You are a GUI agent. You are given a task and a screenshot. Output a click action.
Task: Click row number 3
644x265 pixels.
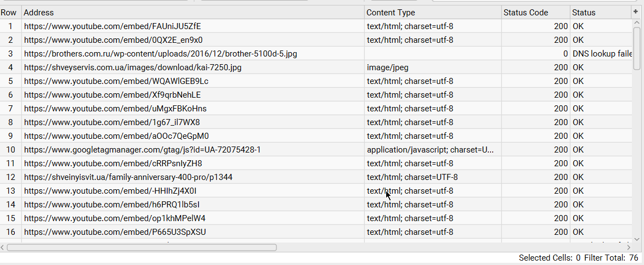(x=10, y=53)
